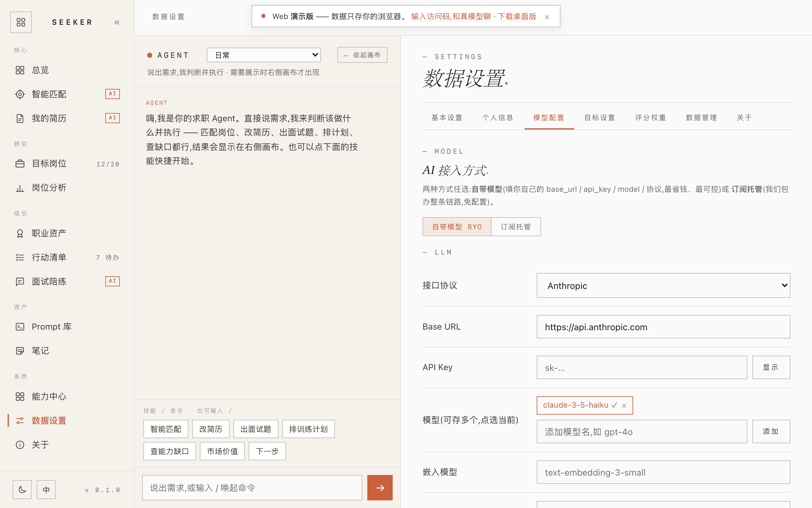This screenshot has height=508, width=812.
Task: Open 能力中心 in sidebar
Action: [67, 397]
